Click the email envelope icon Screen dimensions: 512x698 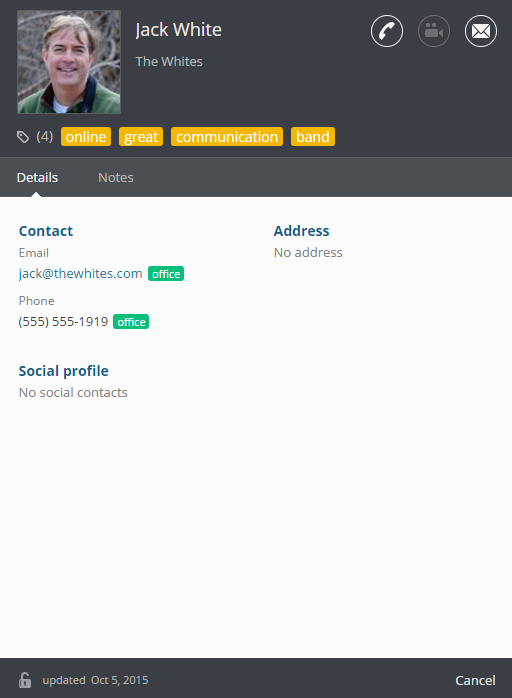[481, 31]
